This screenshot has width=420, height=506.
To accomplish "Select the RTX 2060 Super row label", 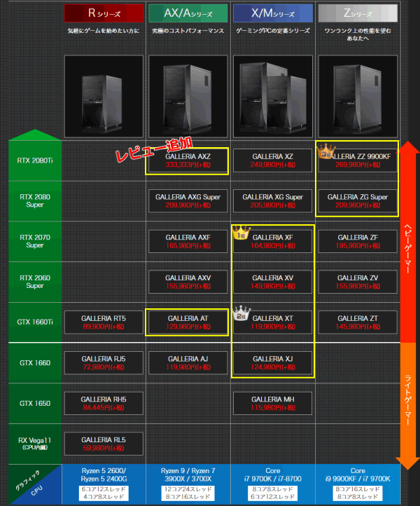I will pyautogui.click(x=35, y=282).
